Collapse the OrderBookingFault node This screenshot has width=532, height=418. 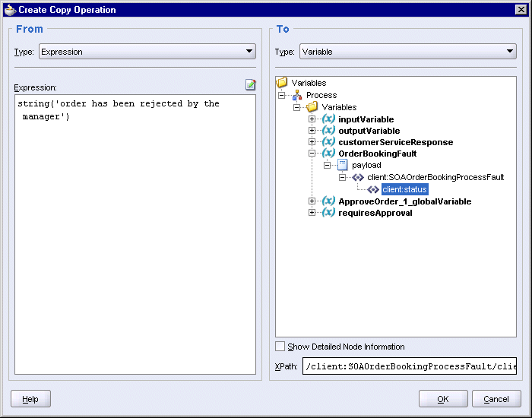pos(312,154)
